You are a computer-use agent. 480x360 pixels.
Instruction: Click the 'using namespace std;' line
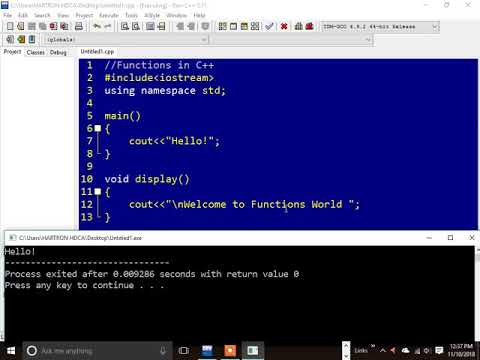click(165, 91)
